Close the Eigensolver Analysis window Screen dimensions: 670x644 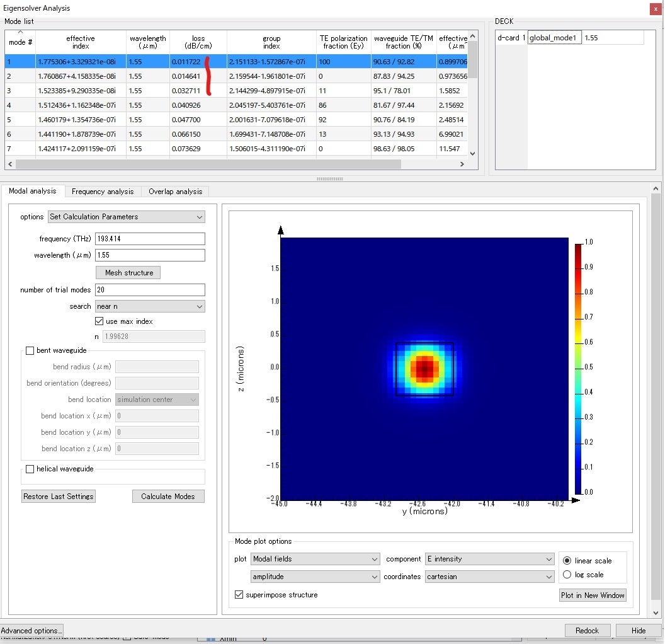coord(655,9)
